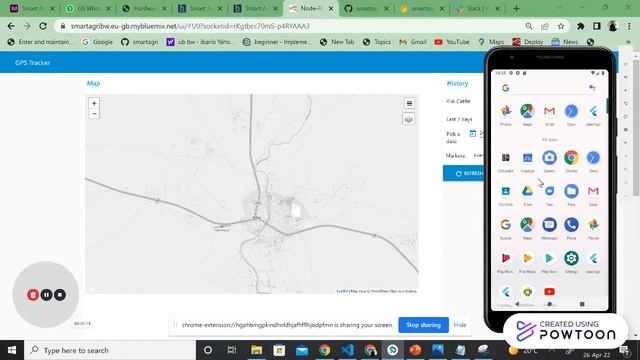Open the Windows Start menu

(12, 350)
